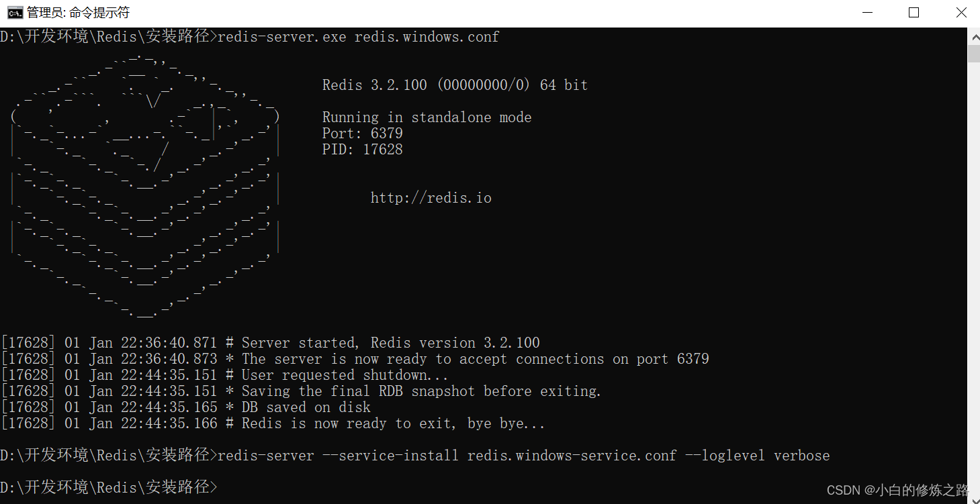The width and height of the screenshot is (980, 504).
Task: Click the Redis ASCII art cube logo
Action: tap(144, 185)
